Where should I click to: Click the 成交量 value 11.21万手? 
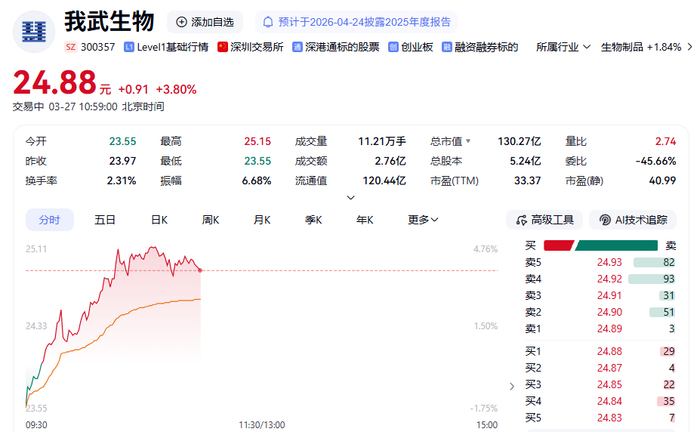click(x=382, y=141)
